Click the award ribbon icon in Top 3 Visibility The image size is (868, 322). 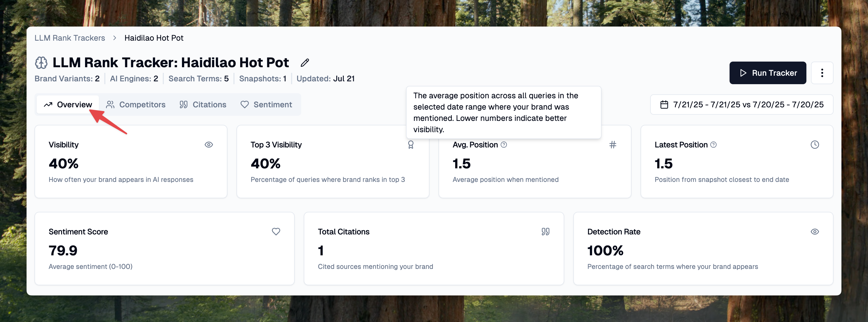pos(411,145)
